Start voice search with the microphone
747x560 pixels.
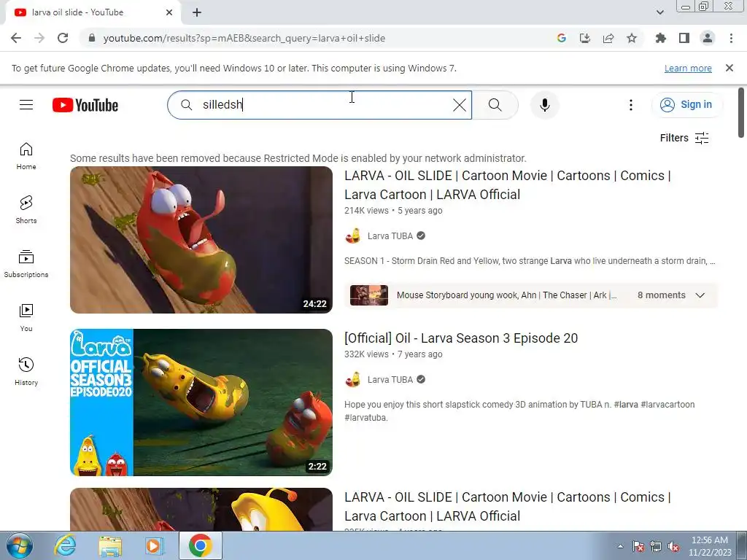tap(544, 105)
